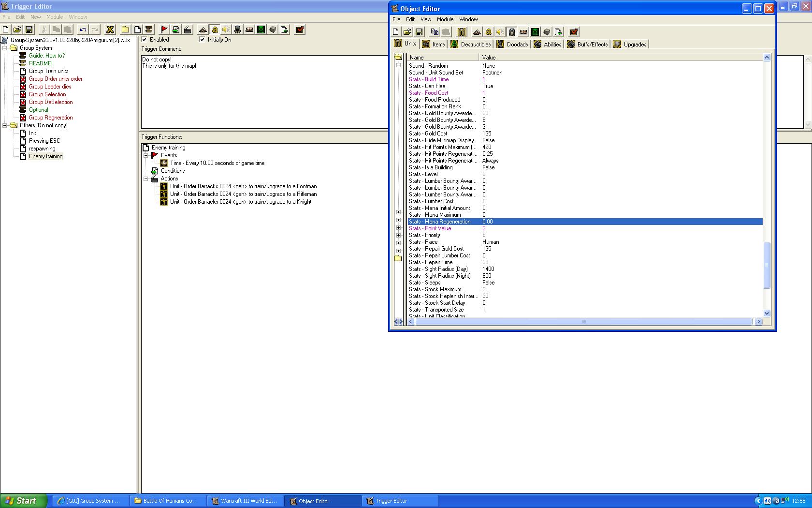Select Stats - Sight Radius (Night) row
This screenshot has width=812, height=508.
tap(585, 276)
